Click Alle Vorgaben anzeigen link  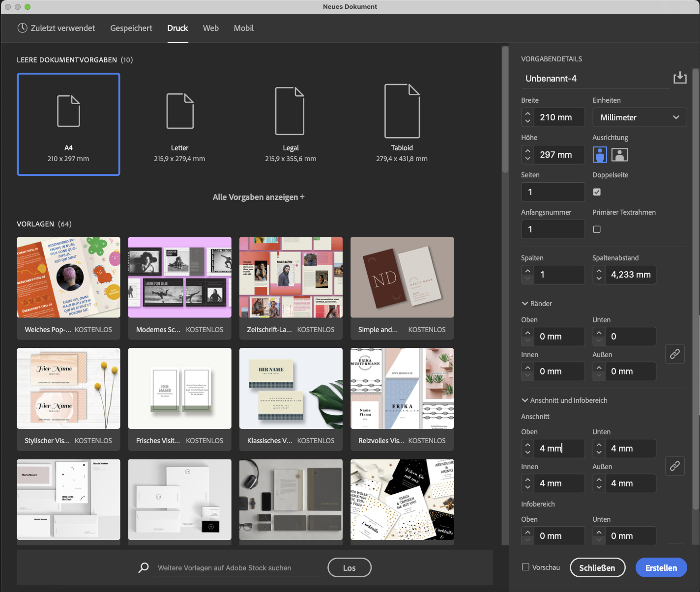259,197
